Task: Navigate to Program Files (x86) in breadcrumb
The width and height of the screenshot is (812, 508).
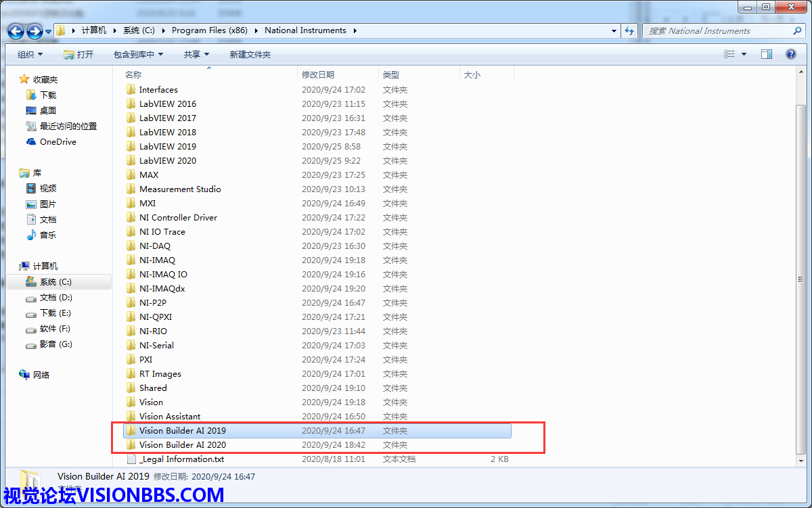Action: [211, 30]
